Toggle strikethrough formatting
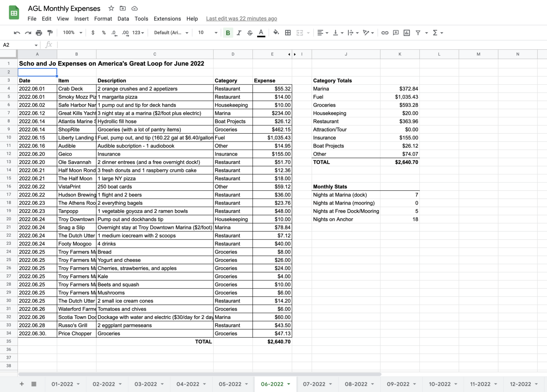Screen dimensions: 547x392 tap(250, 33)
